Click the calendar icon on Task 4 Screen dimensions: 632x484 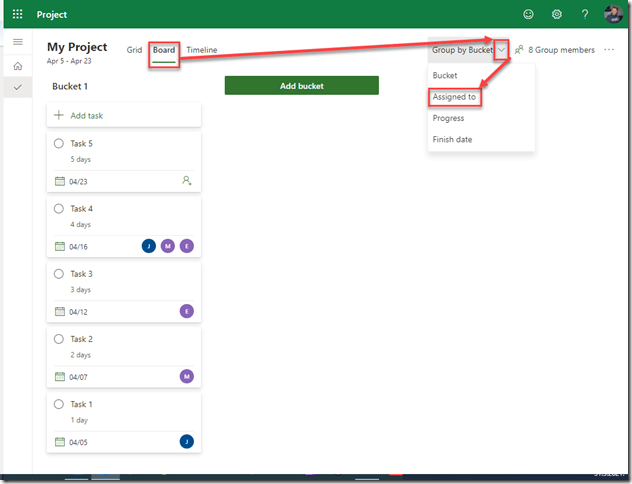pos(60,246)
